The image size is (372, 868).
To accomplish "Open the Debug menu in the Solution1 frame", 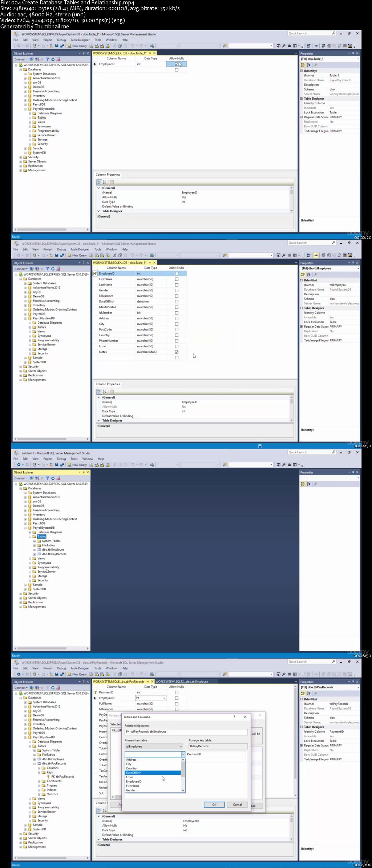I will click(x=61, y=459).
